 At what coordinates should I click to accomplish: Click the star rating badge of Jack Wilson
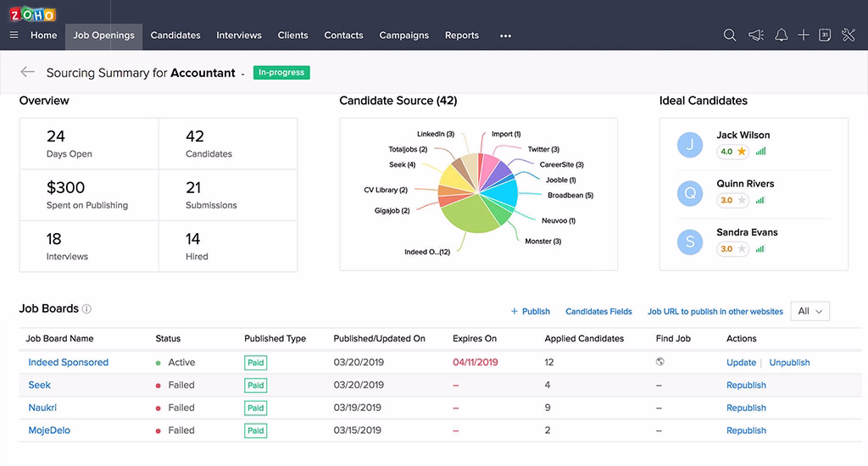(x=733, y=151)
